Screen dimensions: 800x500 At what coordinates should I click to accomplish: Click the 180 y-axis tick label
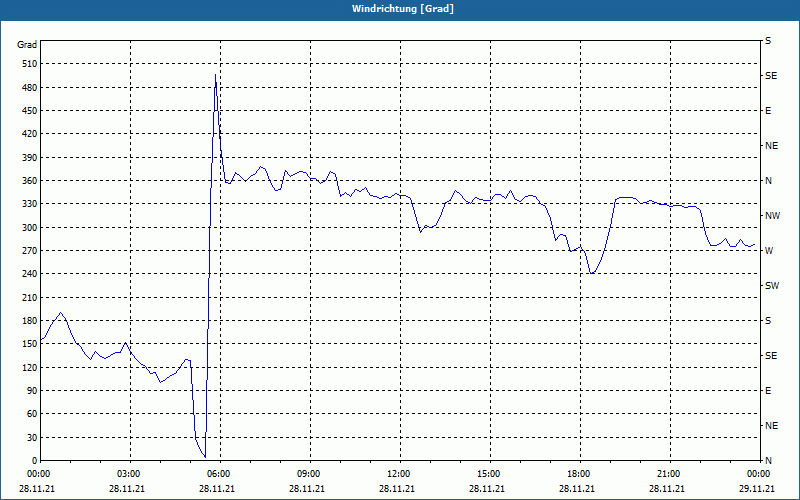point(30,321)
